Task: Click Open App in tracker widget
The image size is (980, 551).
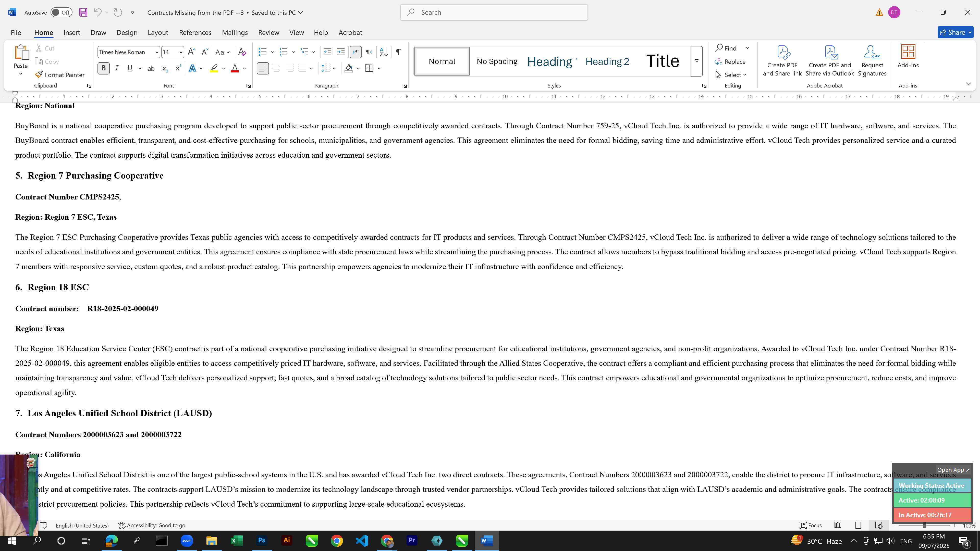Action: tap(953, 470)
